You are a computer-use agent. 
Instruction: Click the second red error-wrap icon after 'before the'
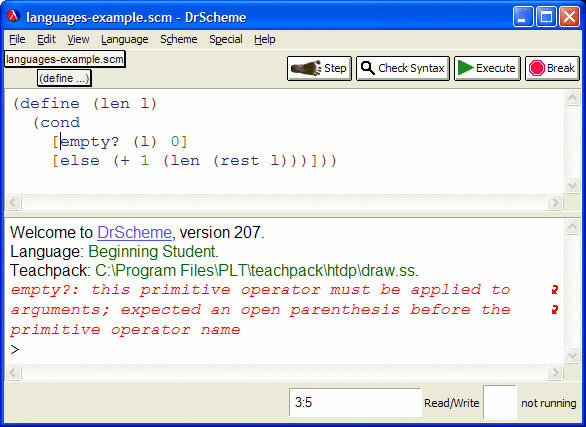(x=555, y=310)
